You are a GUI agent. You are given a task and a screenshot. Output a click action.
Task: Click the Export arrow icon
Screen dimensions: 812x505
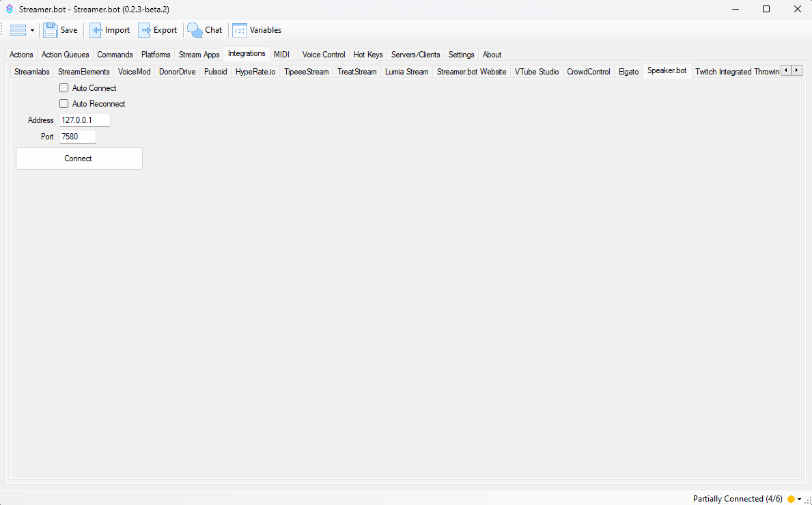click(x=145, y=30)
